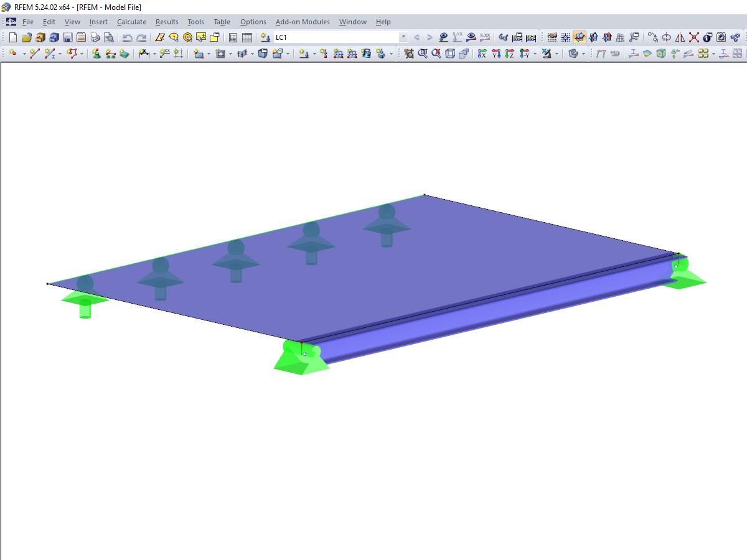Open an existing RFEM project
Image resolution: width=747 pixels, height=560 pixels.
click(26, 37)
